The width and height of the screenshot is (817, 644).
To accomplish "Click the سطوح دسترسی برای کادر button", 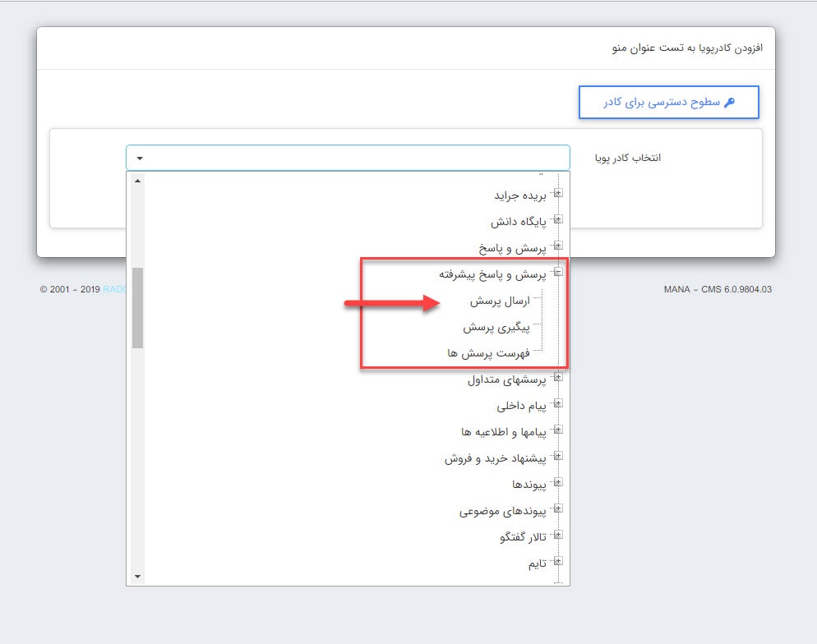I will (x=669, y=102).
